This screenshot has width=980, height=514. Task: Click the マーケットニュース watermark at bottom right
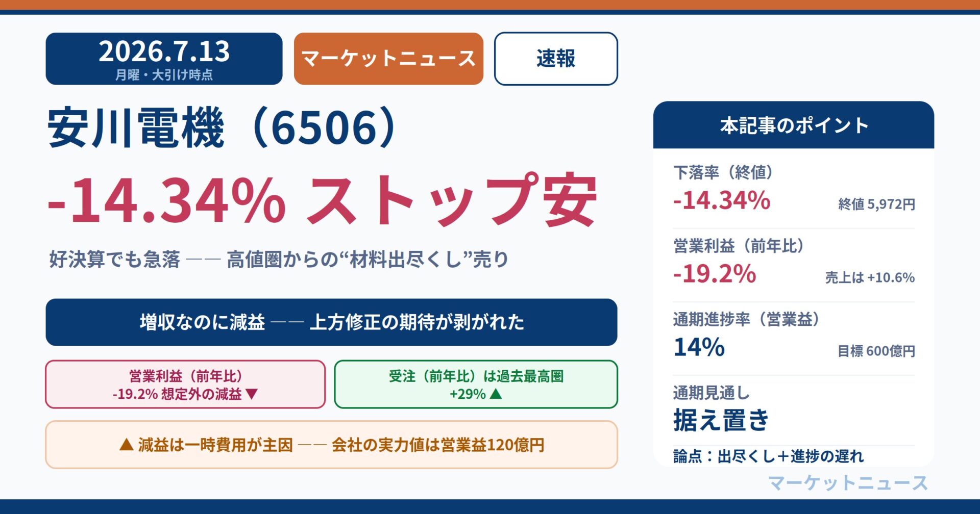tap(848, 483)
